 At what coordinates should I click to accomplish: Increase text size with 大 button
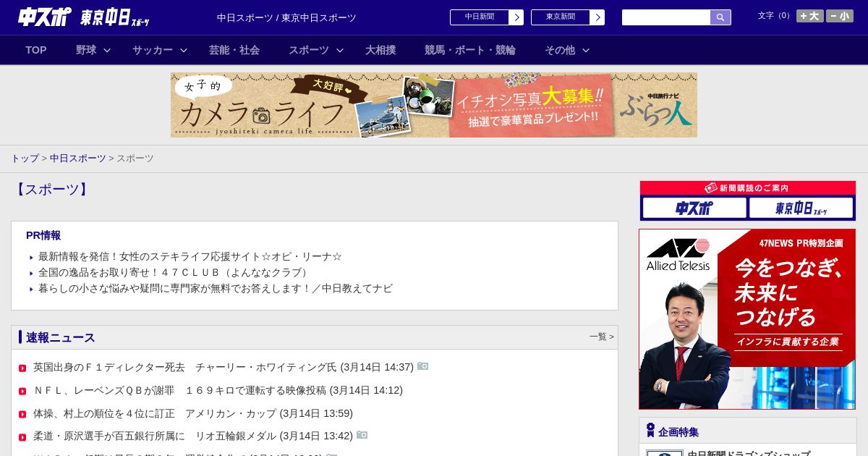click(x=809, y=16)
